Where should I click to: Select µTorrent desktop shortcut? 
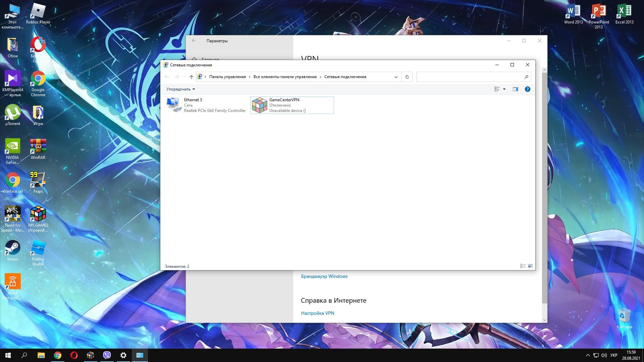[13, 115]
